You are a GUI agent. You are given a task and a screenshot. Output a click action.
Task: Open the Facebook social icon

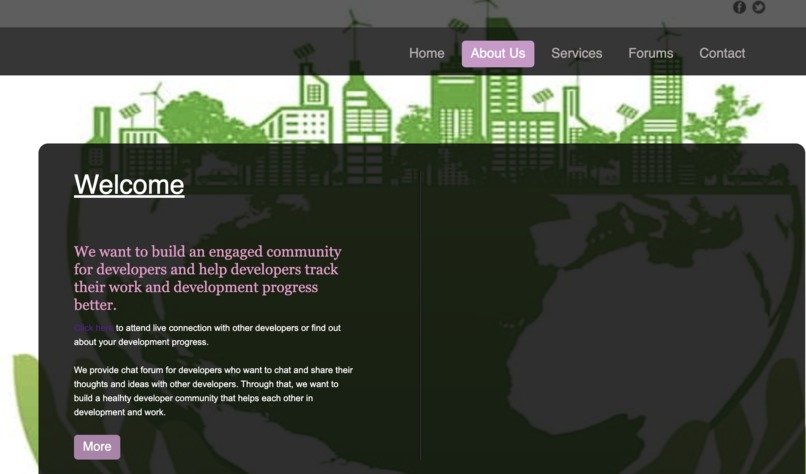(739, 7)
